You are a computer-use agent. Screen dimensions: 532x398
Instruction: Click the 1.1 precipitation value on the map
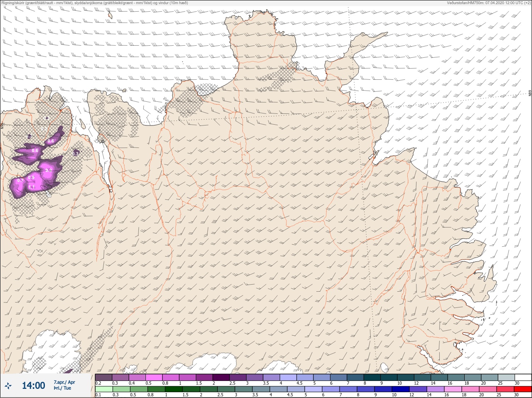click(x=32, y=188)
